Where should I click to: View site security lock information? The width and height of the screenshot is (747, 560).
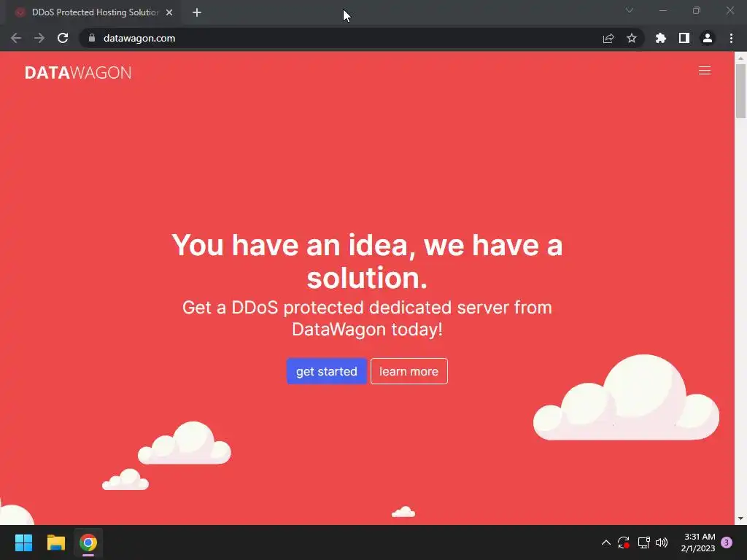pos(91,38)
